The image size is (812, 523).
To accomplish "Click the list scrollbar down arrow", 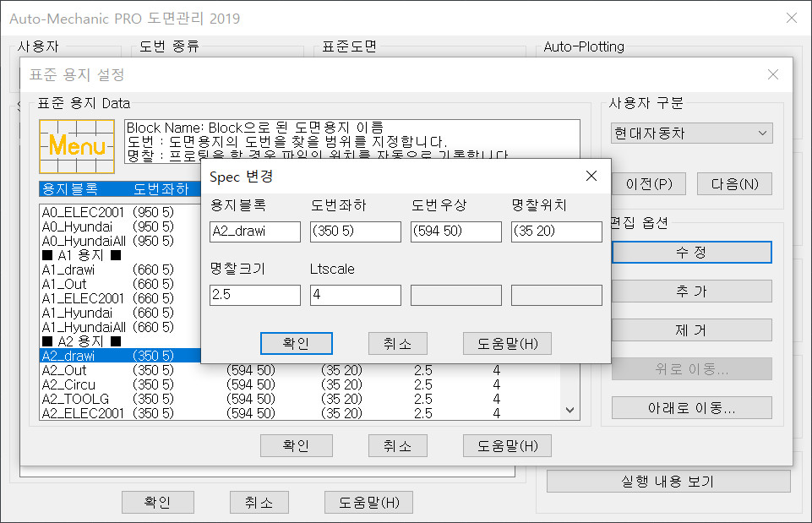I will (x=570, y=410).
